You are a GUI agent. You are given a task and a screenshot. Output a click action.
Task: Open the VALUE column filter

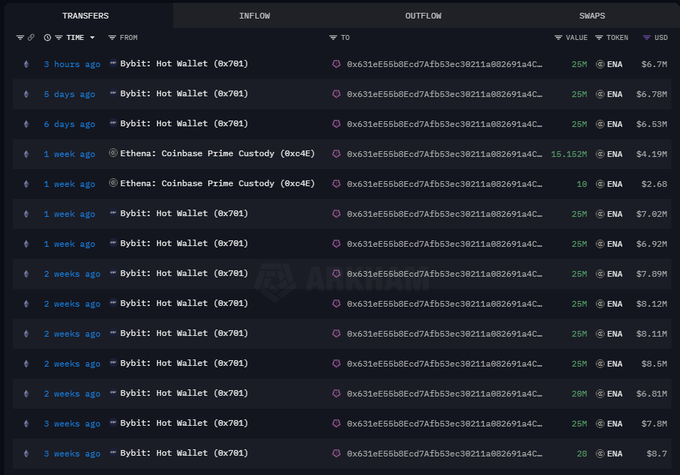558,37
